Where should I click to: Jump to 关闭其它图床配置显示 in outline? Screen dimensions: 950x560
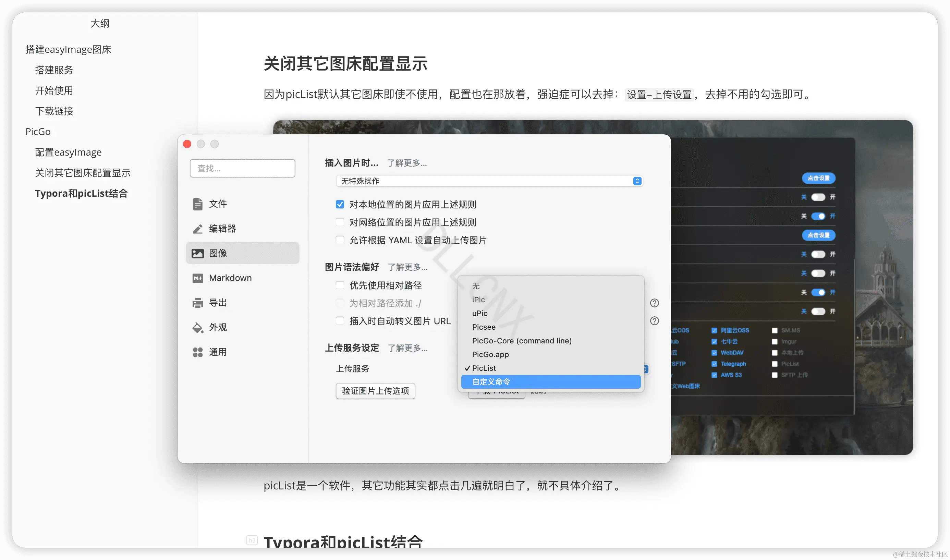click(83, 173)
